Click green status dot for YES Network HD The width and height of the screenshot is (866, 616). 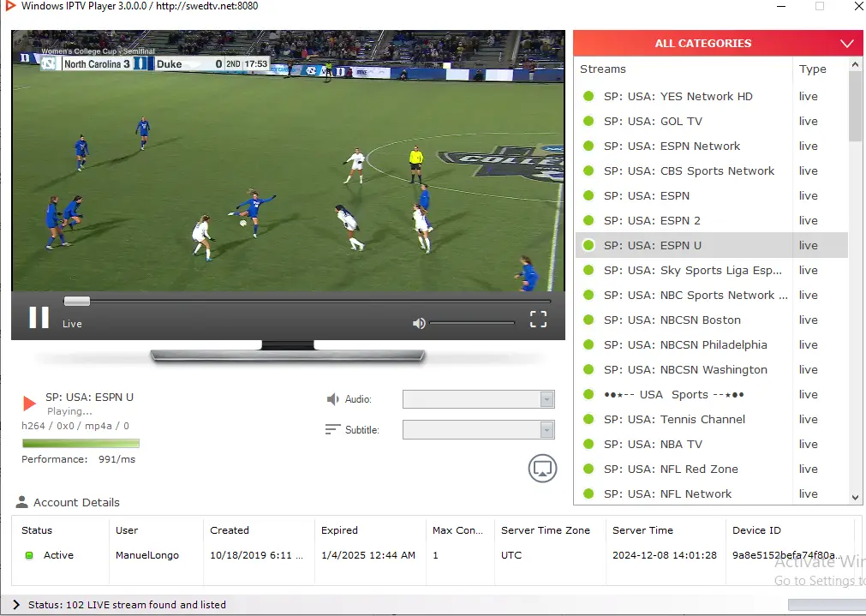pyautogui.click(x=588, y=96)
